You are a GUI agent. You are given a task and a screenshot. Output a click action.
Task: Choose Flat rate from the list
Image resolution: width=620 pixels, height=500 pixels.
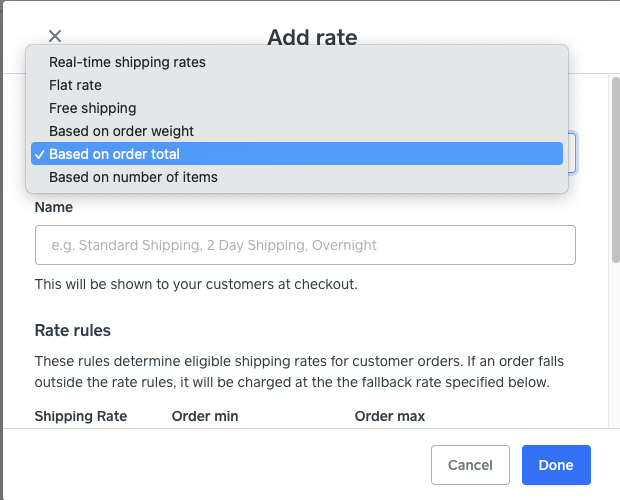pos(75,85)
